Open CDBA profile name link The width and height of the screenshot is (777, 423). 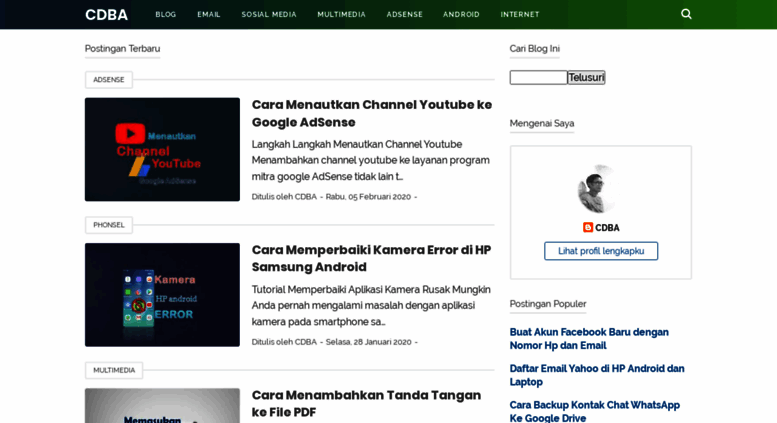click(x=607, y=228)
